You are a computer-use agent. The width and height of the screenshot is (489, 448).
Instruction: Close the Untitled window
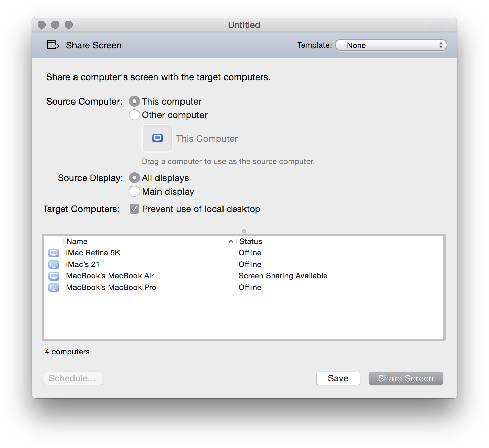point(42,25)
